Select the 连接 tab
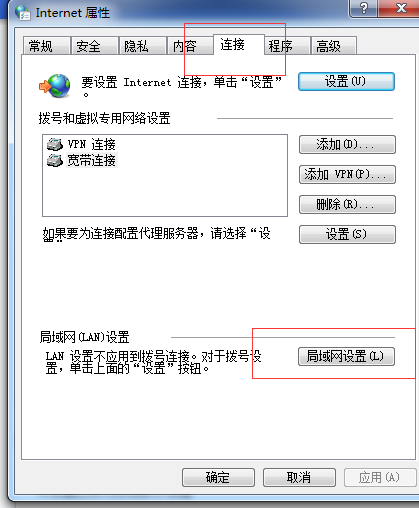This screenshot has width=419, height=508. click(x=239, y=44)
